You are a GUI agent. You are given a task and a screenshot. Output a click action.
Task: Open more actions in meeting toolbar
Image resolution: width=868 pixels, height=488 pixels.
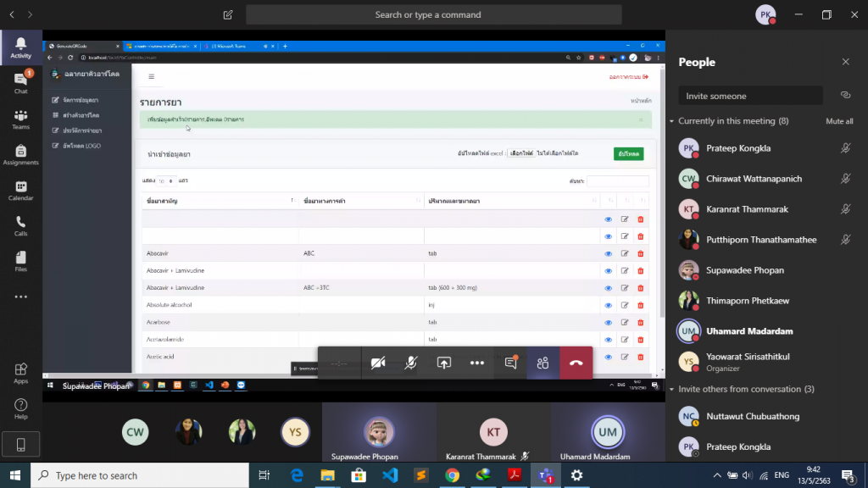pos(477,363)
